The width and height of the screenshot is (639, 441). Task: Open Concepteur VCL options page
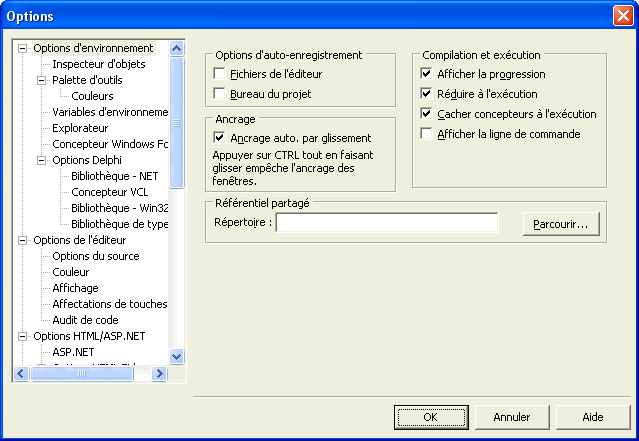[110, 192]
